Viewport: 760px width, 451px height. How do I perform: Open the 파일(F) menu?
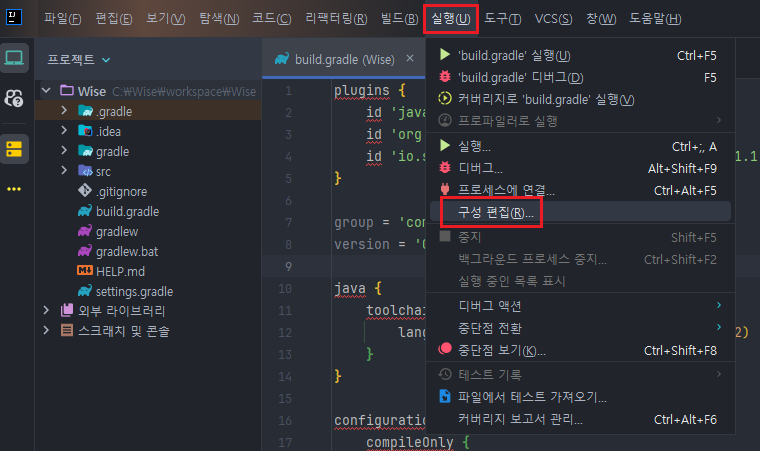pyautogui.click(x=63, y=18)
